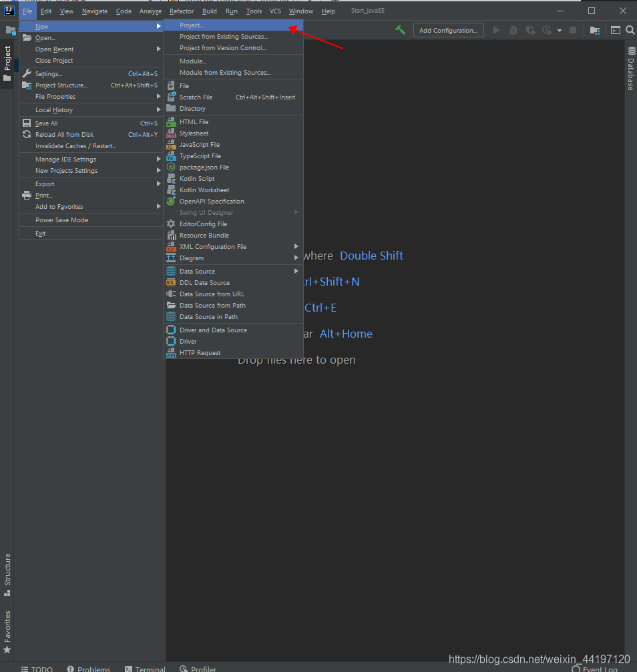The height and width of the screenshot is (672, 637).
Task: Show the Database tool window
Action: pyautogui.click(x=630, y=69)
